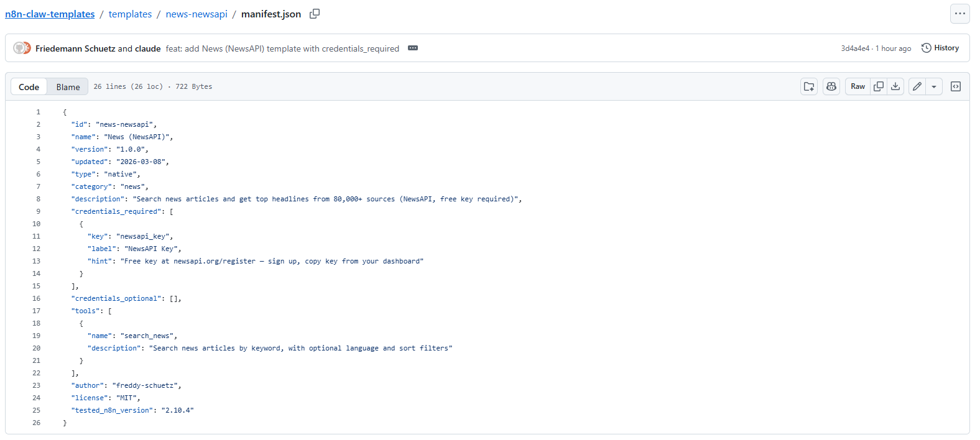Click the open in workspace folder icon

[809, 86]
